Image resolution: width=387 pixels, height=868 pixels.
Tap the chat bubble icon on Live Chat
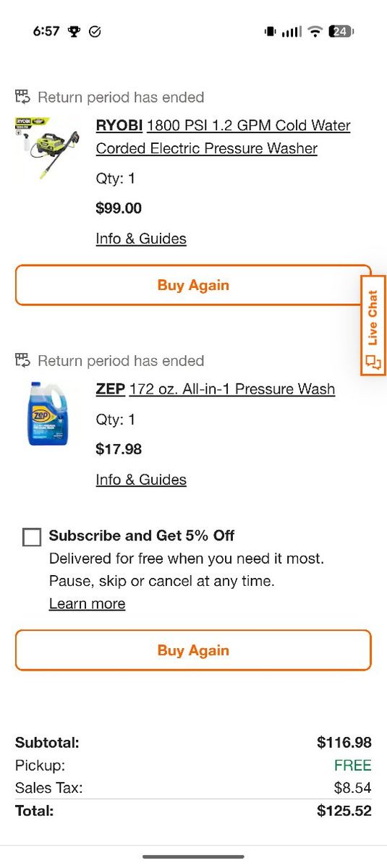tap(373, 362)
